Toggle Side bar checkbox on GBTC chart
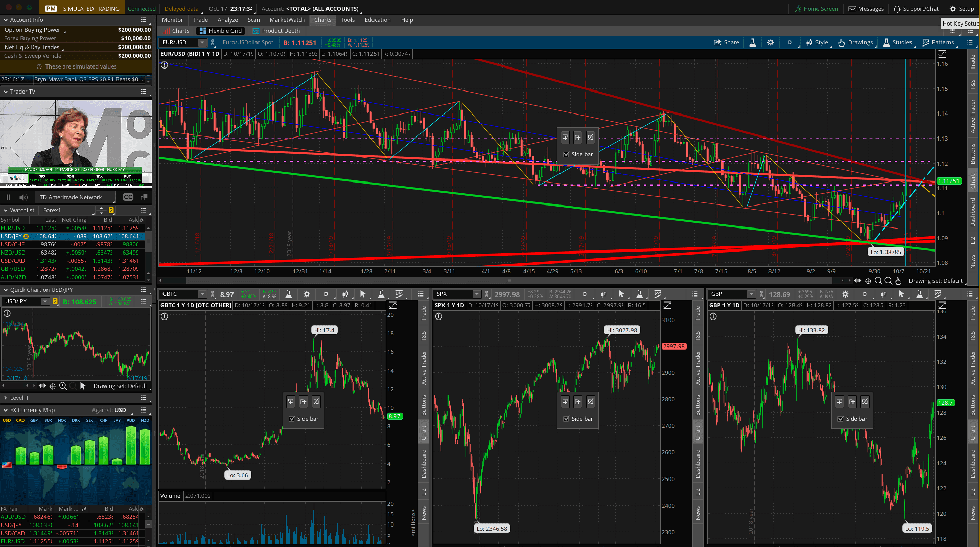Viewport: 980px width, 547px height. [x=292, y=419]
